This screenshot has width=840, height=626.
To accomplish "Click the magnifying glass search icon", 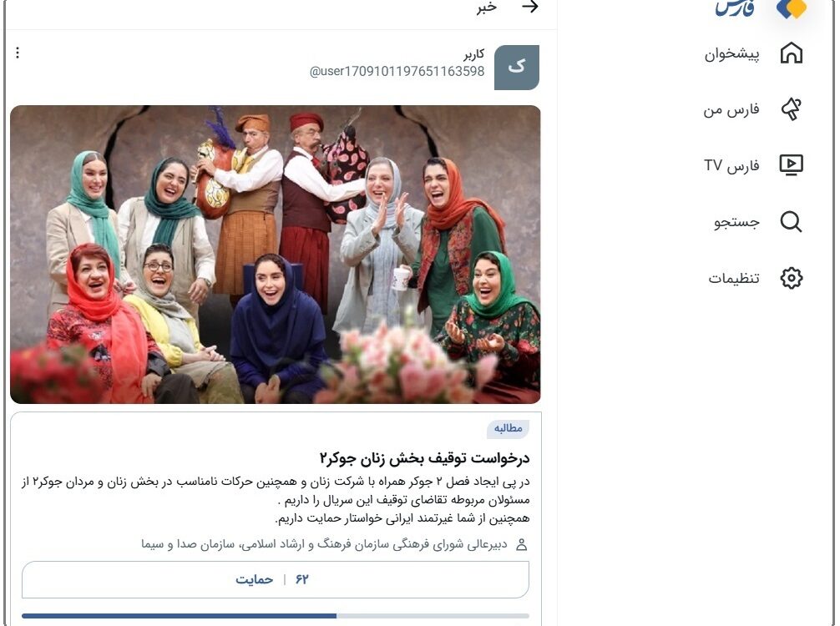I will (x=792, y=221).
